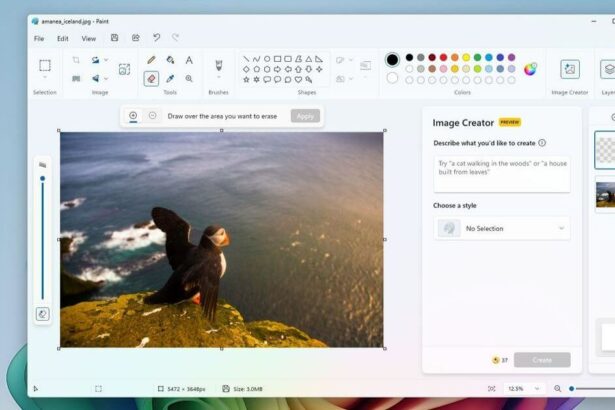The width and height of the screenshot is (615, 410).
Task: Select the Line shape
Action: click(x=246, y=59)
